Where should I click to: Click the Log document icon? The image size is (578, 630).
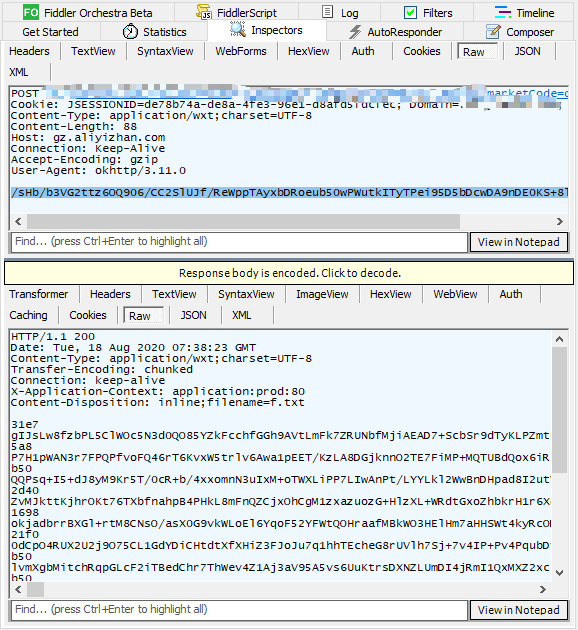coord(328,12)
